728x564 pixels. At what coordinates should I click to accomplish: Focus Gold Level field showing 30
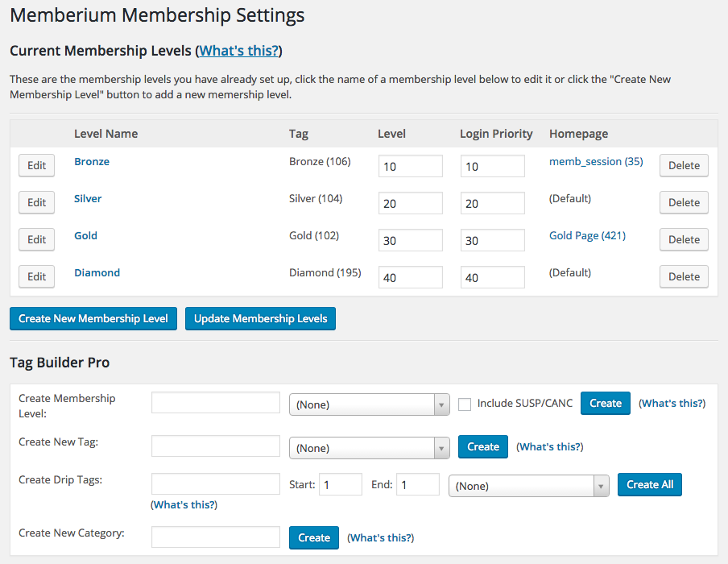(411, 240)
